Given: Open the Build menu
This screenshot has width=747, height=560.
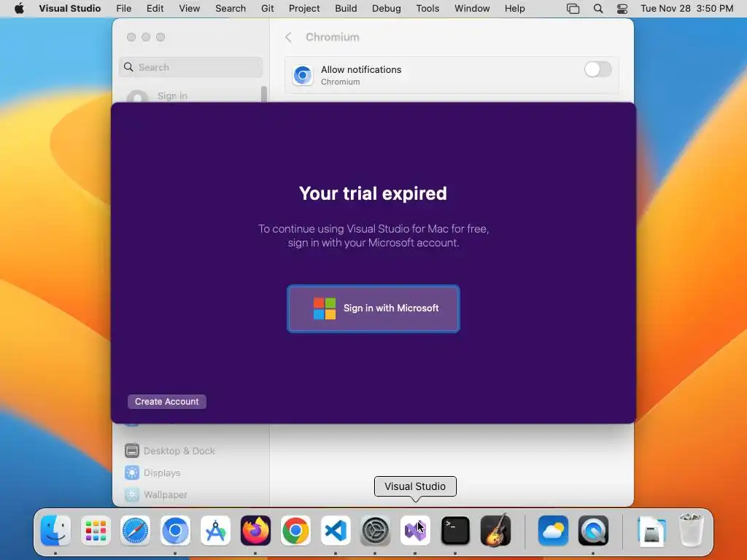Looking at the screenshot, I should [346, 8].
